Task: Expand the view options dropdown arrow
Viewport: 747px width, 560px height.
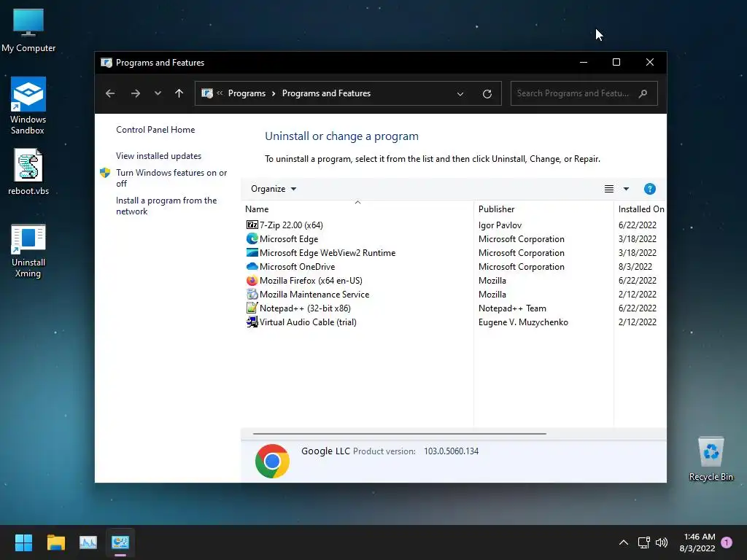Action: [626, 189]
